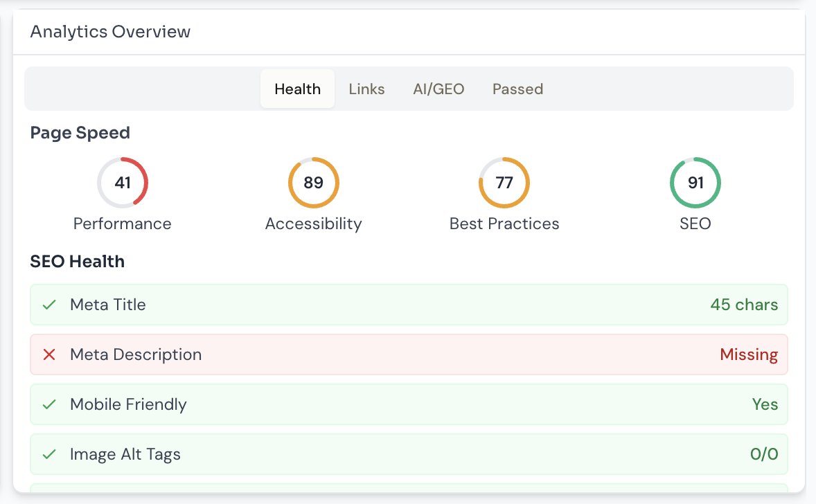
Task: Click the checkmark beside Mobile Friendly
Action: (x=49, y=405)
